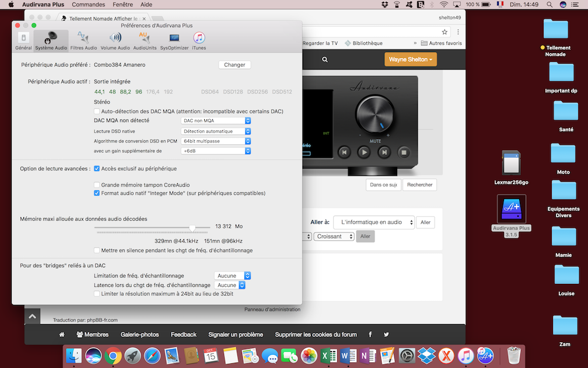The height and width of the screenshot is (368, 588).
Task: Open Chrome's three-dot menu
Action: (x=458, y=32)
